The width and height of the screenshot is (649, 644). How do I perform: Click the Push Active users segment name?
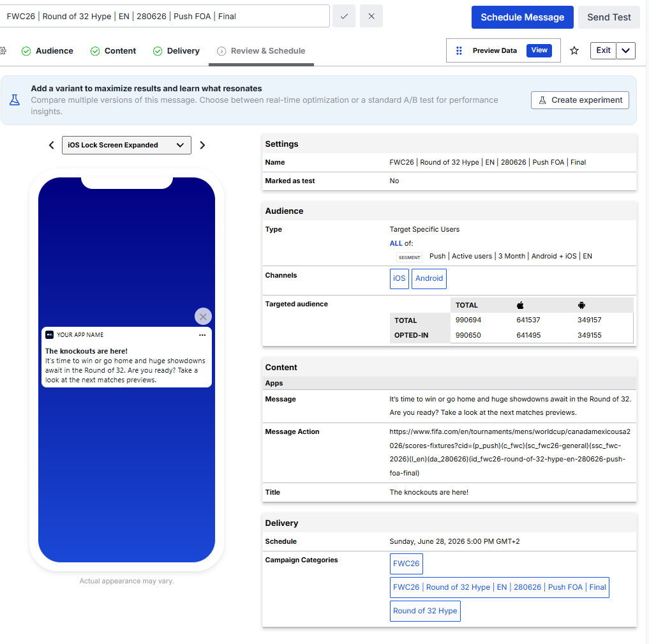[511, 256]
